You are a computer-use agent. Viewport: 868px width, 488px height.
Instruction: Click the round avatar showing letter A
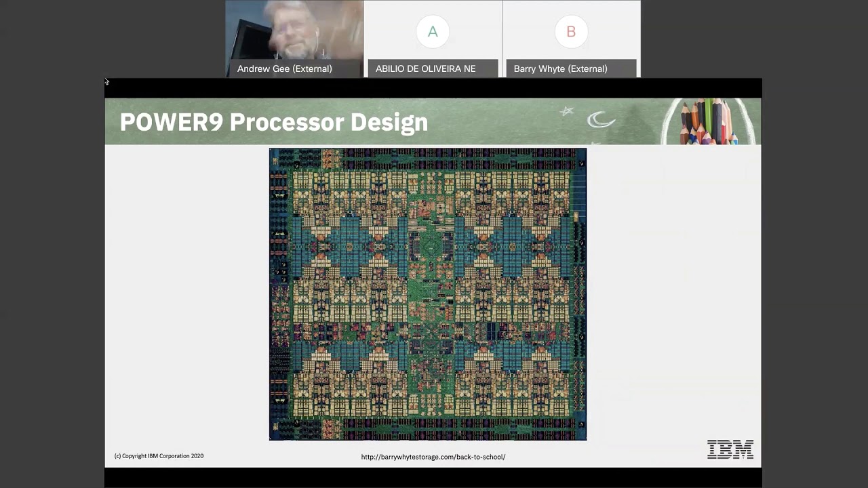click(x=433, y=31)
